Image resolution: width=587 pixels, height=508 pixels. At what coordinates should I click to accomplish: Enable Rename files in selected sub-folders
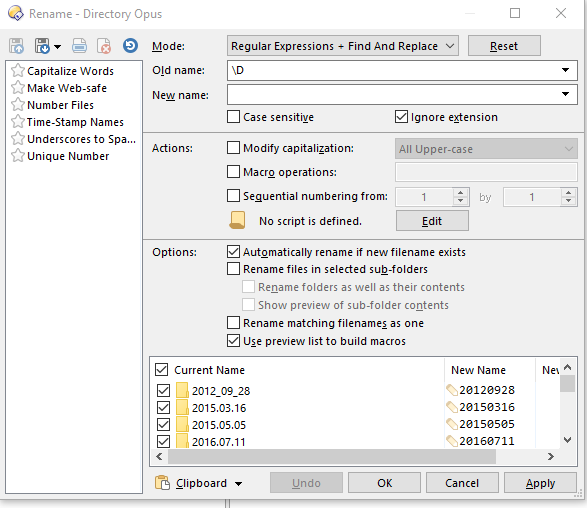233,269
